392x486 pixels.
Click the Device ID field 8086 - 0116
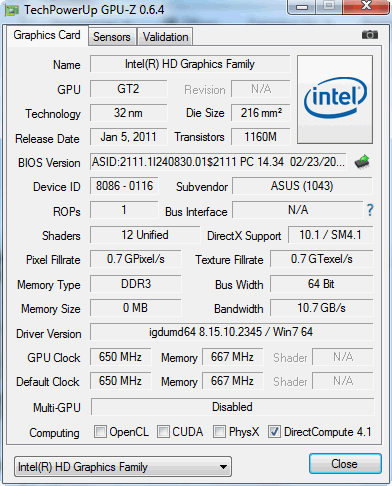[124, 186]
